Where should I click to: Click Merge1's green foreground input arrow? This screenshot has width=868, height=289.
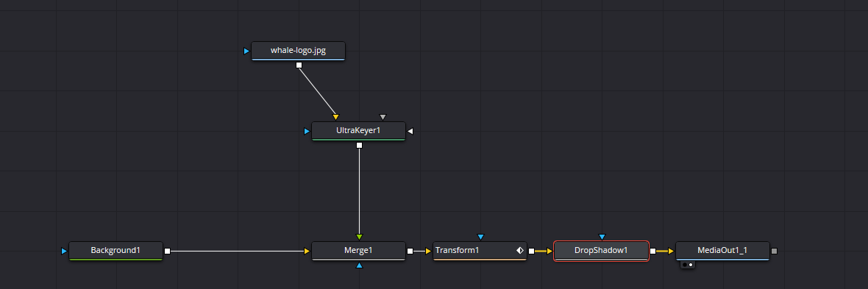pyautogui.click(x=359, y=237)
